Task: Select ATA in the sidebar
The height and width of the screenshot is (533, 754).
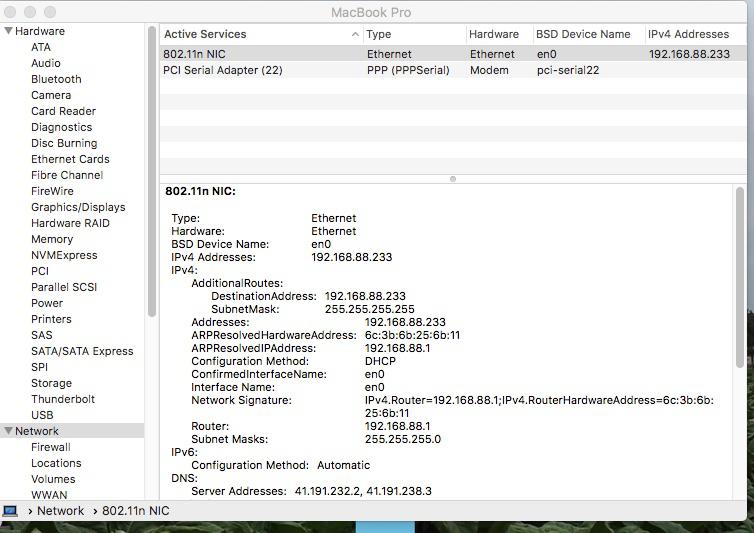Action: pos(41,47)
